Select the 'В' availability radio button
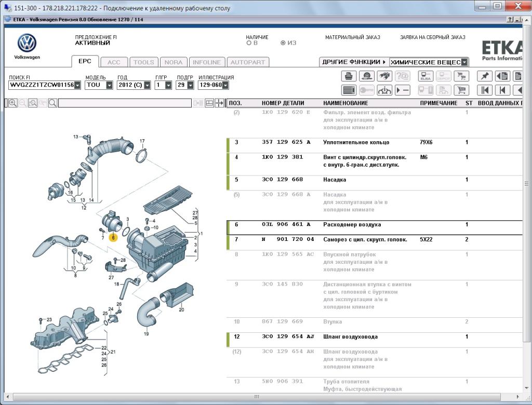This screenshot has height=405, width=532. pyautogui.click(x=249, y=43)
